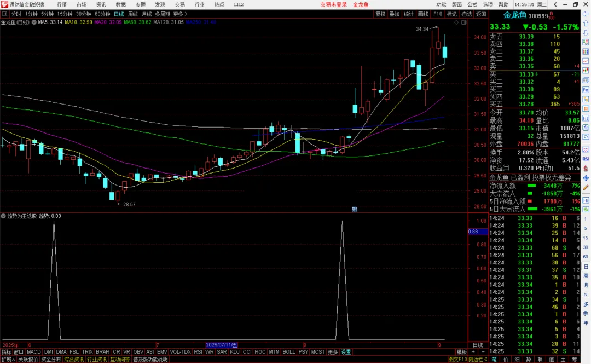Click the 叠加 overlay button
This screenshot has height=364, width=591.
coord(394,14)
